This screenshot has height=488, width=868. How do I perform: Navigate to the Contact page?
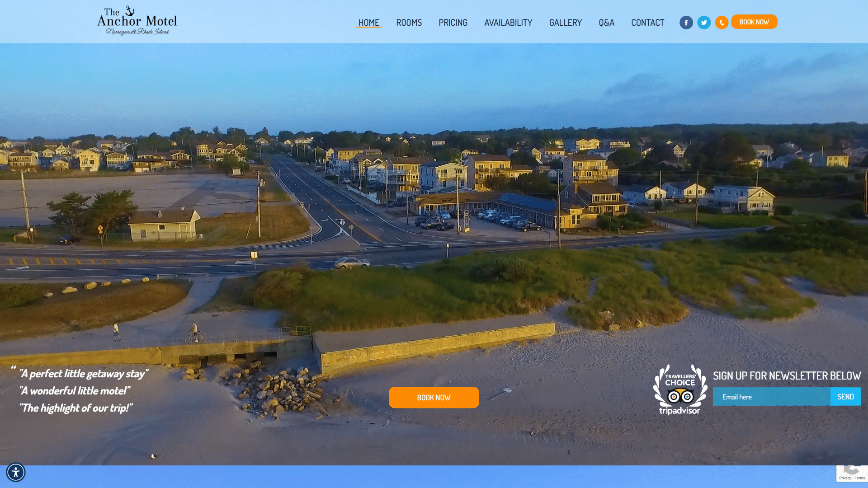coord(647,23)
